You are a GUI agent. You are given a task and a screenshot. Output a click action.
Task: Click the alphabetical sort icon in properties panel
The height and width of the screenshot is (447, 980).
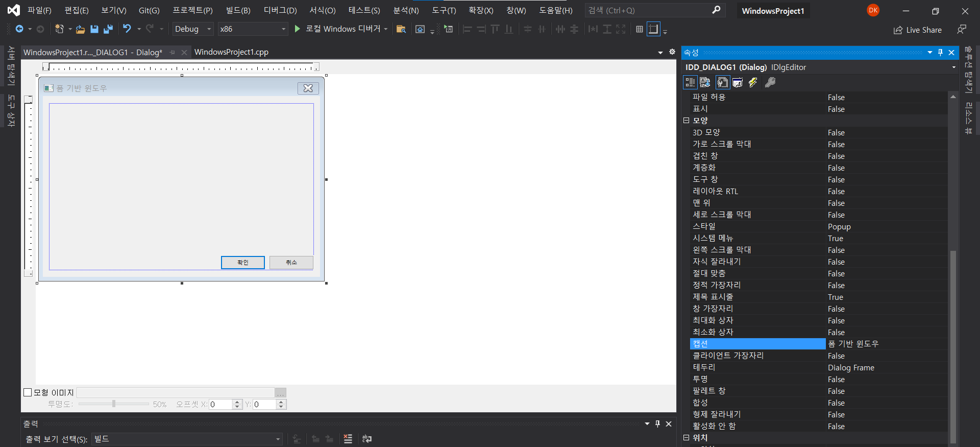pyautogui.click(x=705, y=82)
